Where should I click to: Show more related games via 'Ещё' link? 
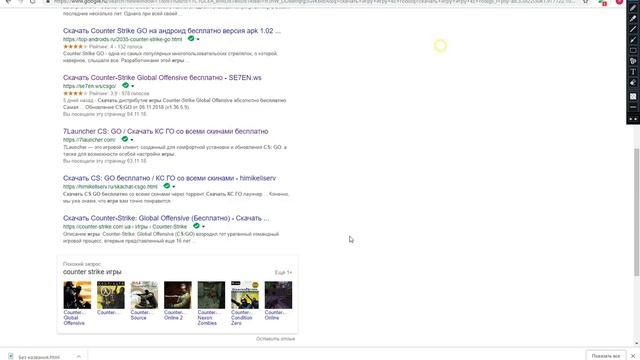point(283,272)
